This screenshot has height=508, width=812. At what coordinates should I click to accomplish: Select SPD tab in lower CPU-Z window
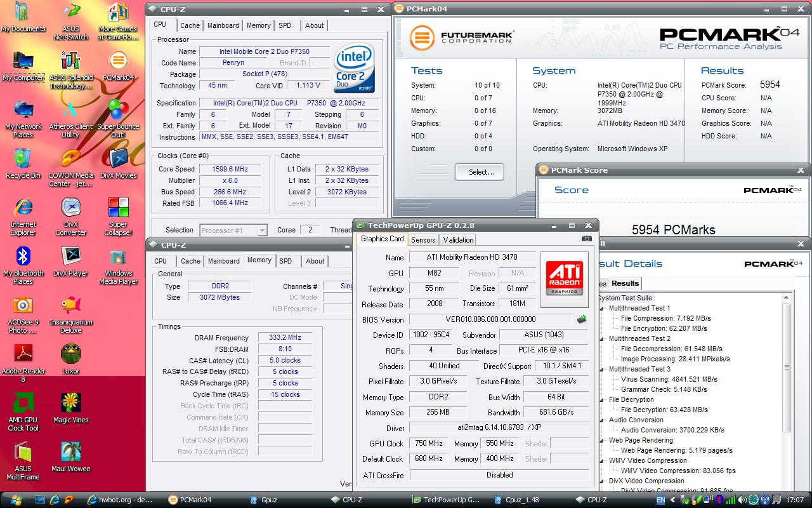(x=285, y=261)
